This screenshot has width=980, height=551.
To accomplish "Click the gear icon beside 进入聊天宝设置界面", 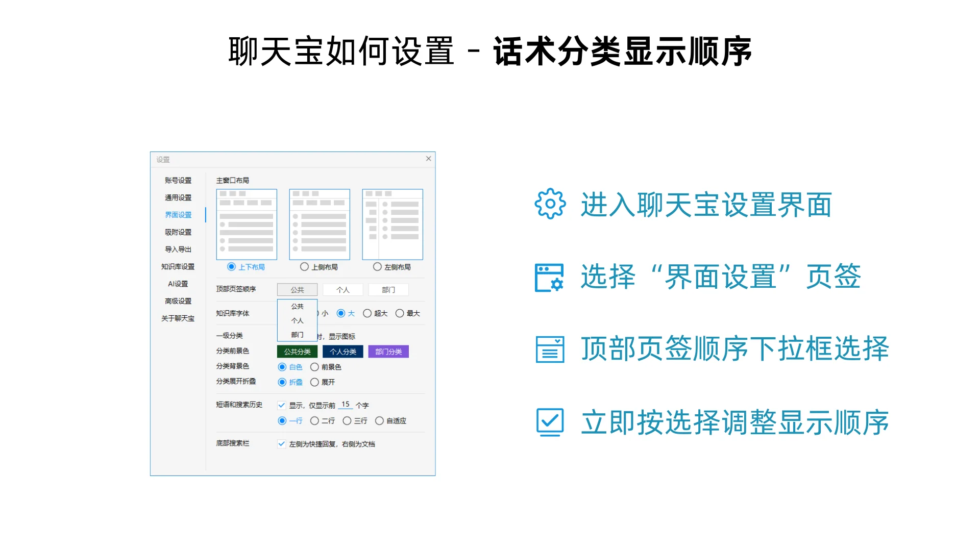I will (x=550, y=204).
